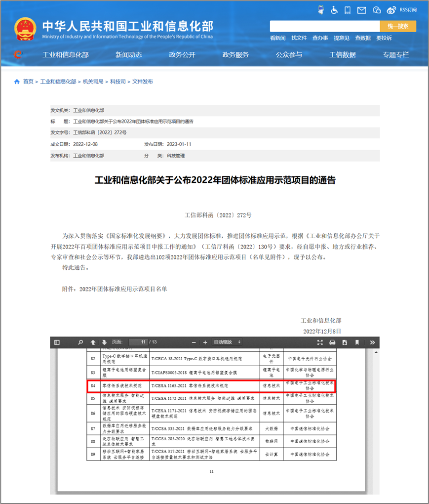Screen dimensions: 429x504
Task: Switch PDF to presentation fullscreen mode
Action: pyautogui.click(x=320, y=342)
